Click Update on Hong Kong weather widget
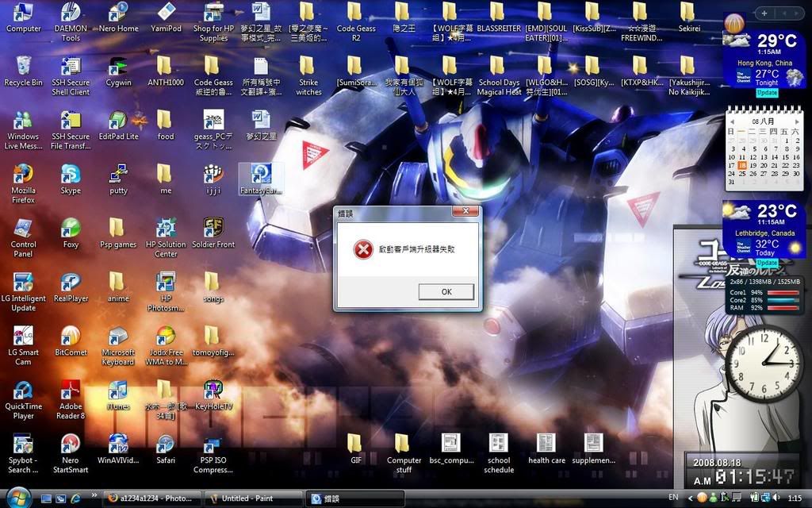 coord(766,93)
